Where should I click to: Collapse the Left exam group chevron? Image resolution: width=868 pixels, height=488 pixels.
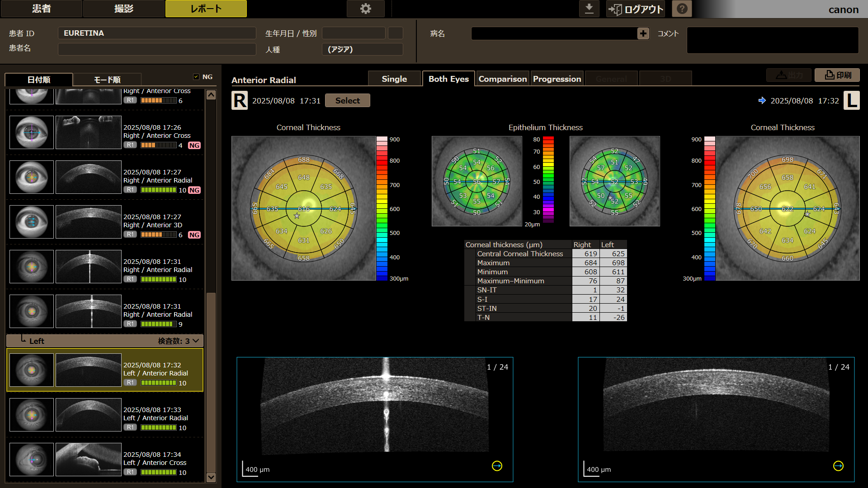[196, 341]
